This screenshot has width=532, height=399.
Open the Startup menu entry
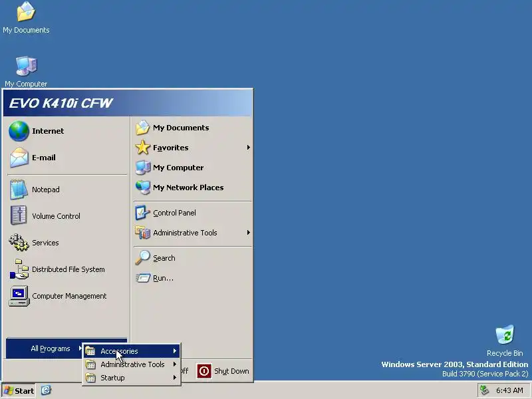click(x=132, y=378)
